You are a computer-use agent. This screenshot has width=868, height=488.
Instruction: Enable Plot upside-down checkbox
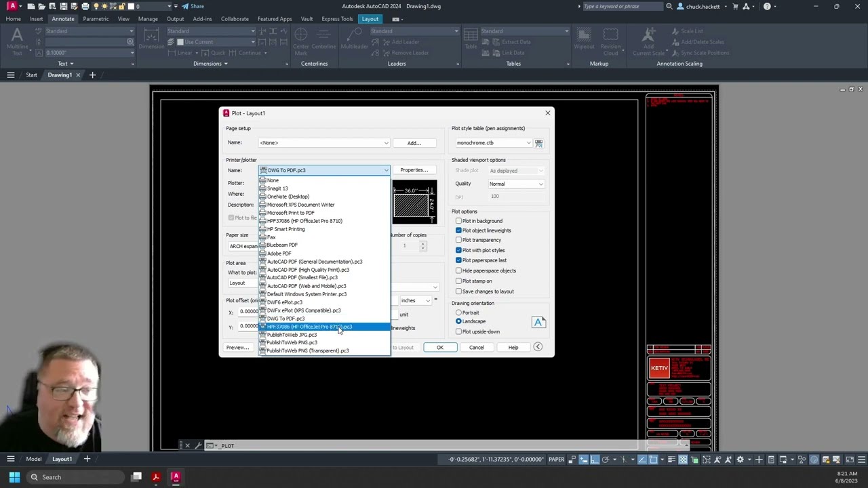click(459, 331)
